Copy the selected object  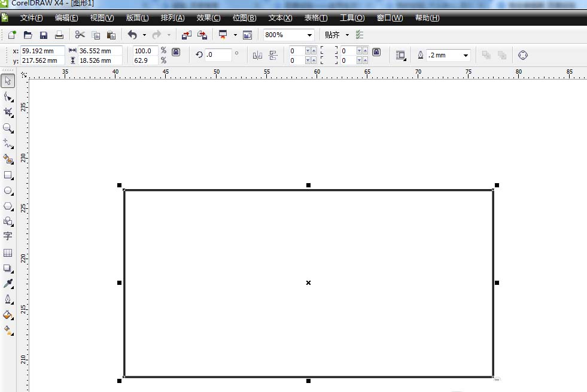point(96,35)
